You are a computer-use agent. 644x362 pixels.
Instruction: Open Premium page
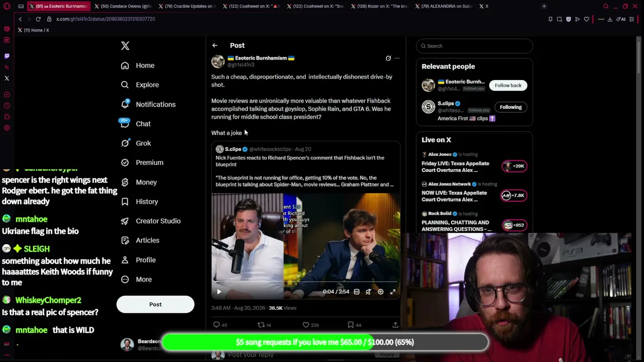pos(142,162)
